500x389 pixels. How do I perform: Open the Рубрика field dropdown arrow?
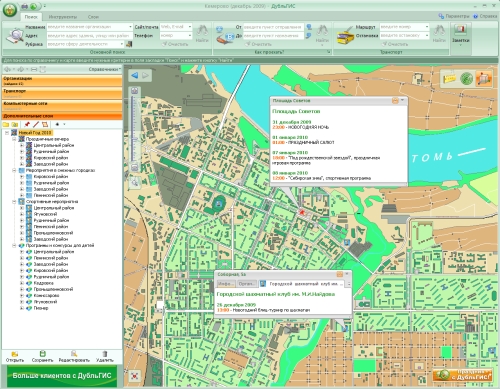point(122,44)
